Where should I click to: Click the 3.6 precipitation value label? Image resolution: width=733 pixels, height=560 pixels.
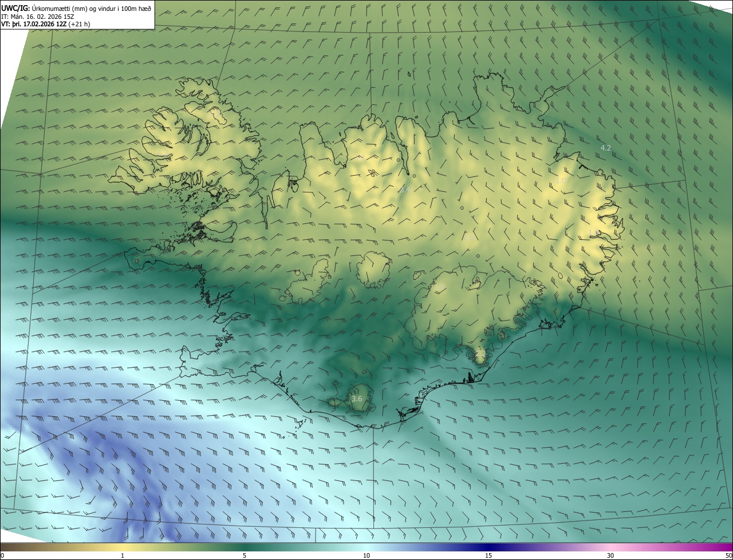pos(357,399)
